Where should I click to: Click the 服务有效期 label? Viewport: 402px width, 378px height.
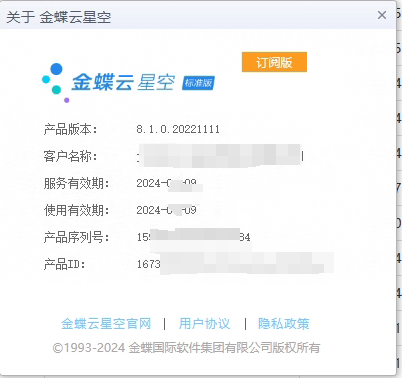(x=76, y=183)
